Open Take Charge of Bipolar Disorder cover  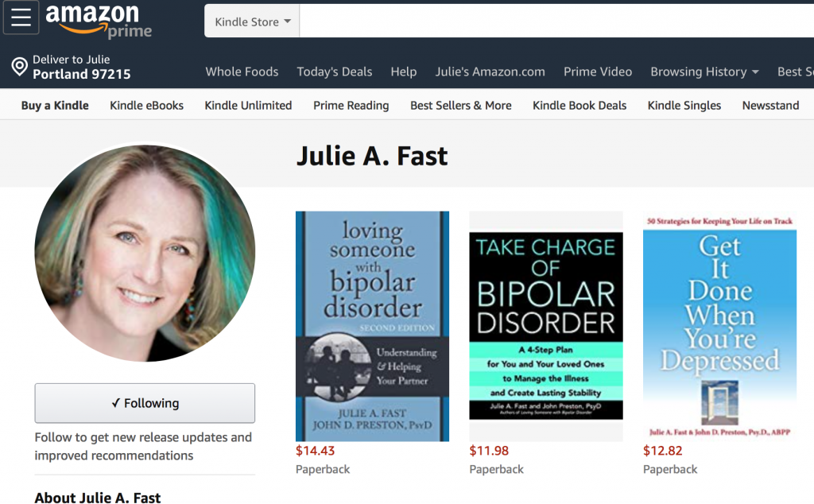[546, 326]
